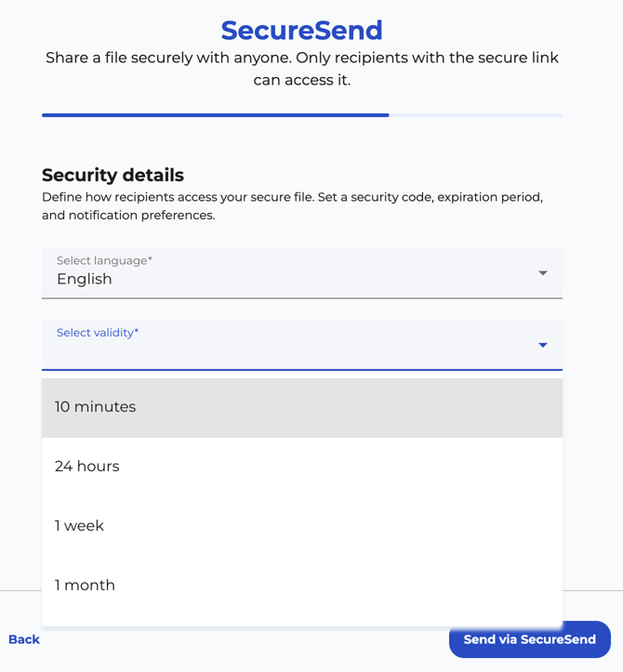Expand the language dropdown arrow

(542, 273)
